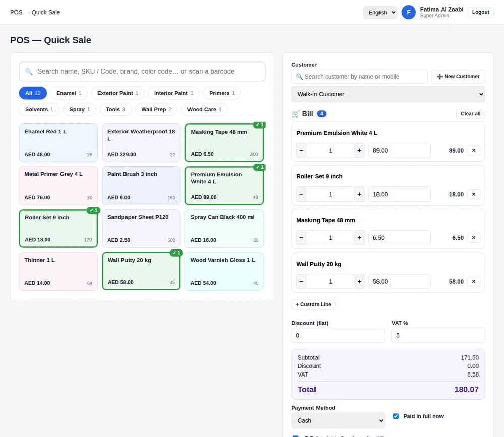Add Thinner 1 L product card
The width and height of the screenshot is (504, 437).
58,271
